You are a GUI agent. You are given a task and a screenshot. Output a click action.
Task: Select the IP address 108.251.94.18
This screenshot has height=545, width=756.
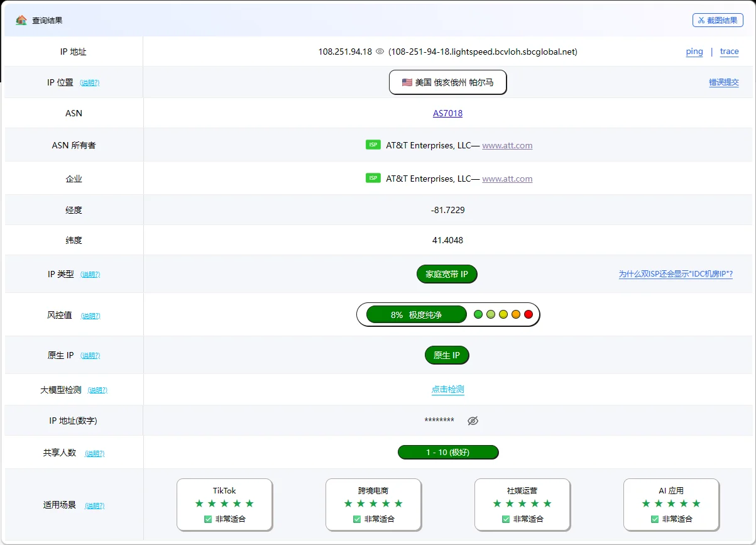point(345,52)
